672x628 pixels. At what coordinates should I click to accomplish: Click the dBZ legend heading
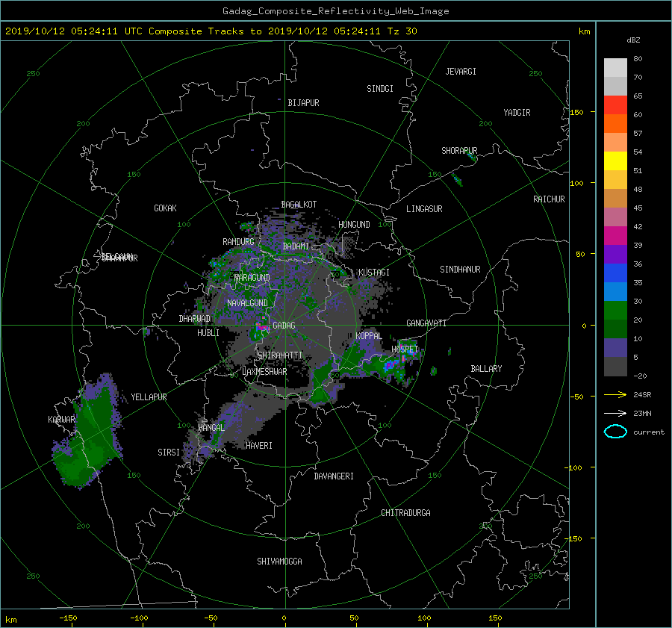click(x=633, y=40)
